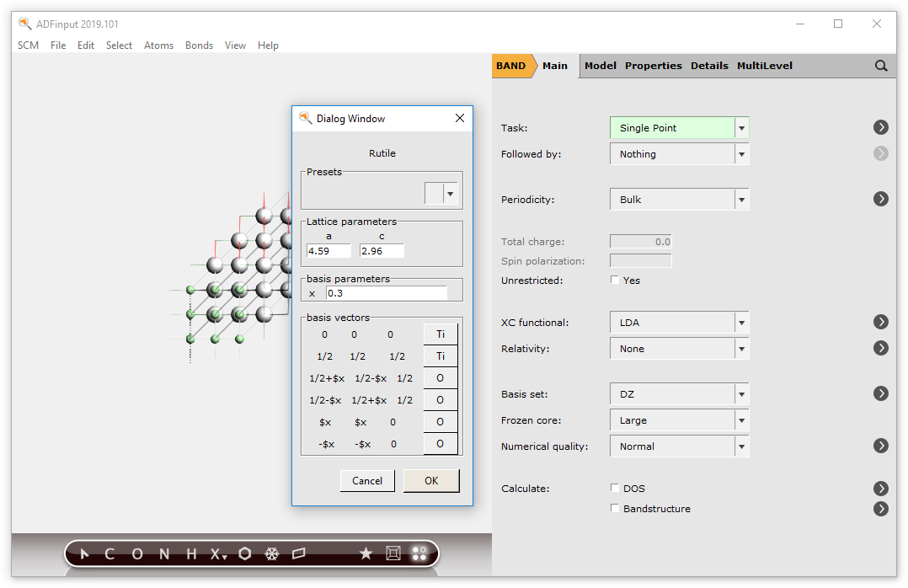Cancel the Rutile dialog
The image size is (908, 588).
pyautogui.click(x=367, y=480)
